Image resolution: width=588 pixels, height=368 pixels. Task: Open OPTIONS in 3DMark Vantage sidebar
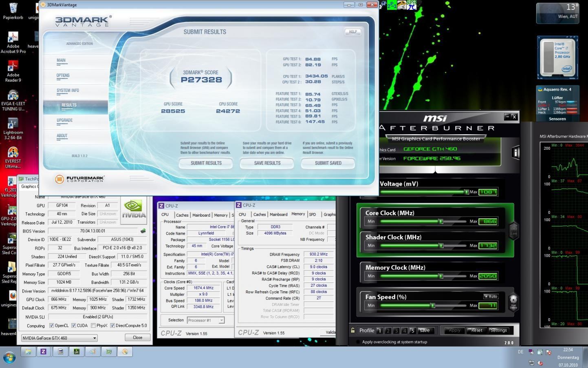click(63, 75)
